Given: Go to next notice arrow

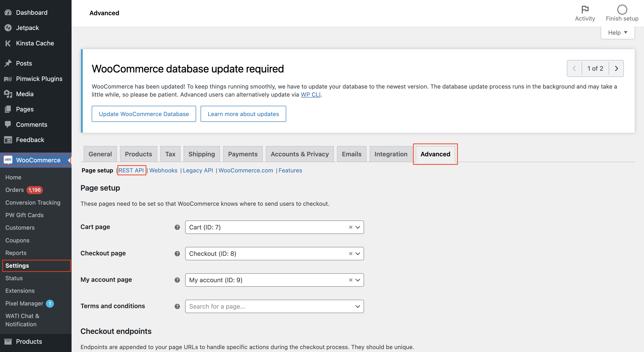Looking at the screenshot, I should (616, 68).
